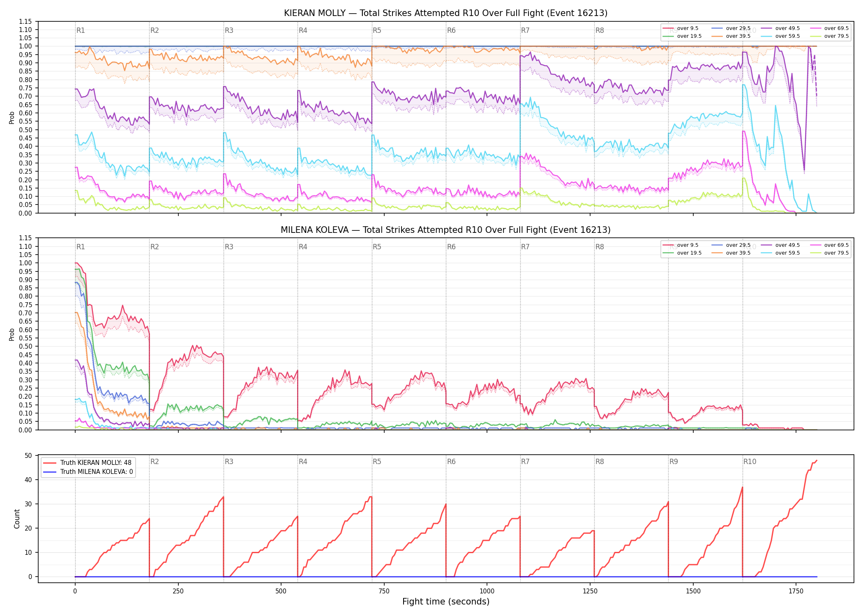Select 'over 59.5' legend entry in MILENA KOLEVA chart
The width and height of the screenshot is (863, 616).
pos(780,253)
